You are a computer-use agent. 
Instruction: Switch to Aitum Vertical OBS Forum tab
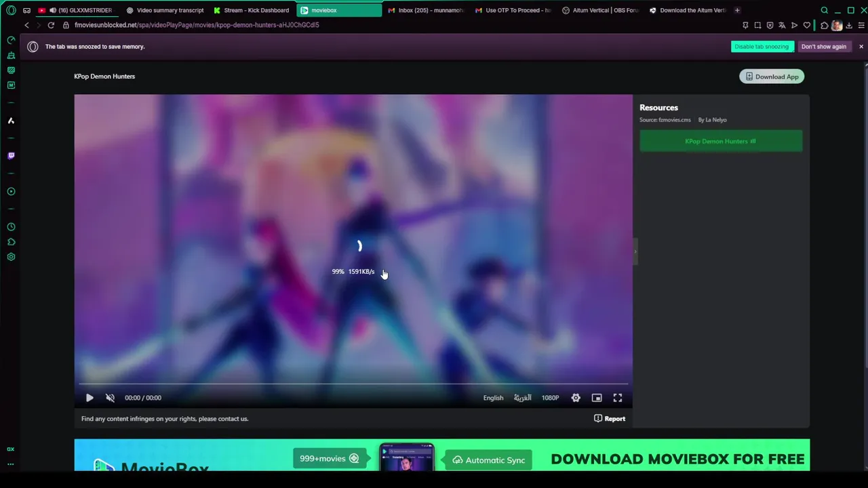(x=601, y=10)
